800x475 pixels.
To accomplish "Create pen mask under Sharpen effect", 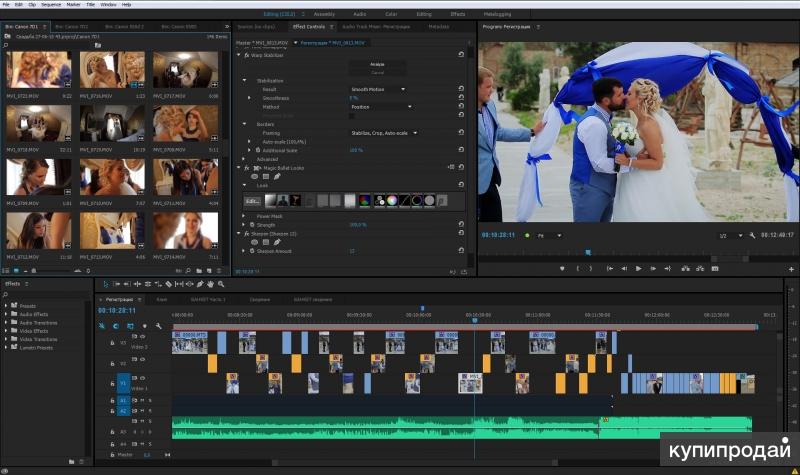I will point(277,242).
